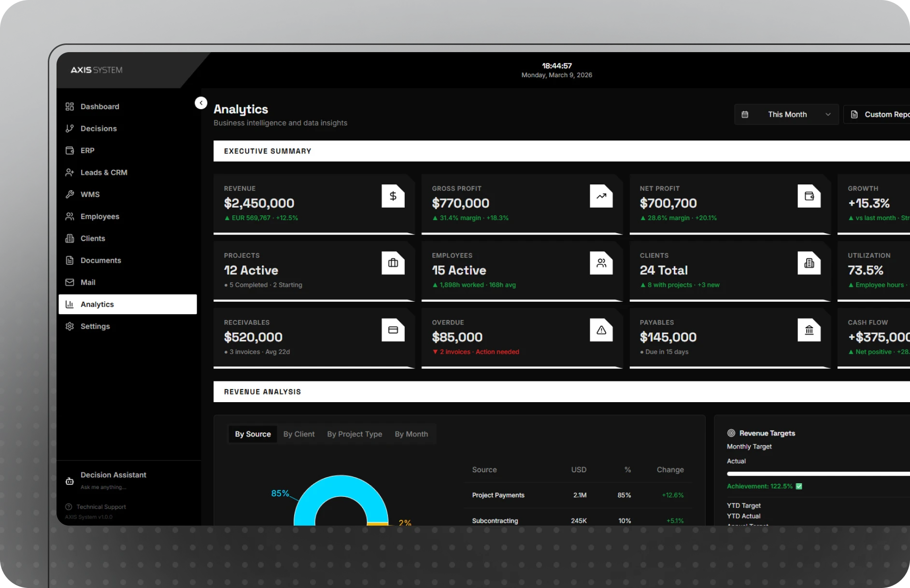Screen dimensions: 910x588
Task: Click the bank icon in Payables card
Action: [x=809, y=330]
